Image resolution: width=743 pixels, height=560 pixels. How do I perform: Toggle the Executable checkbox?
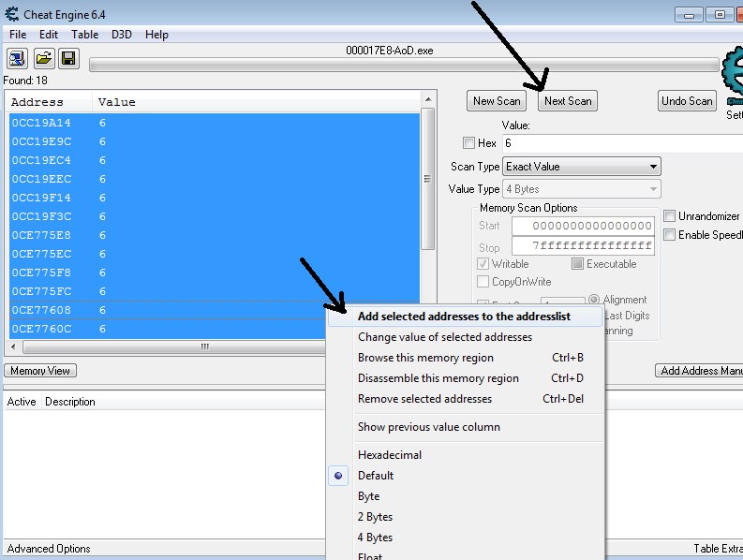tap(577, 264)
